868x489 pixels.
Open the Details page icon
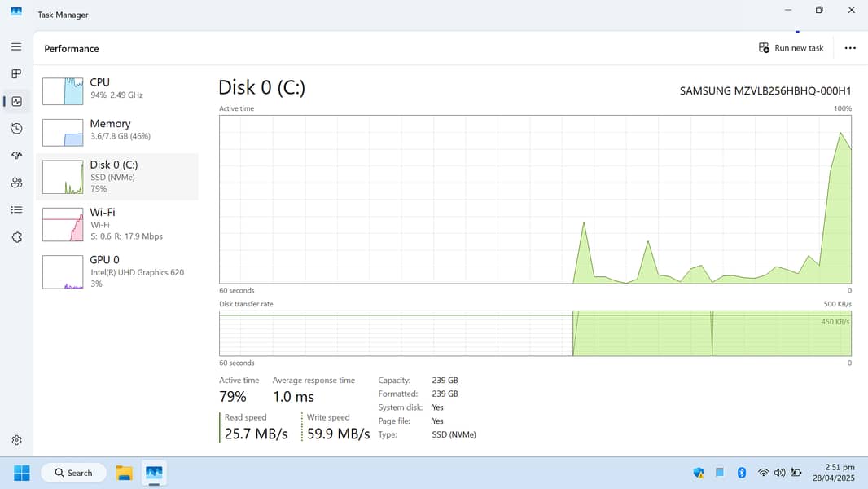coord(16,210)
